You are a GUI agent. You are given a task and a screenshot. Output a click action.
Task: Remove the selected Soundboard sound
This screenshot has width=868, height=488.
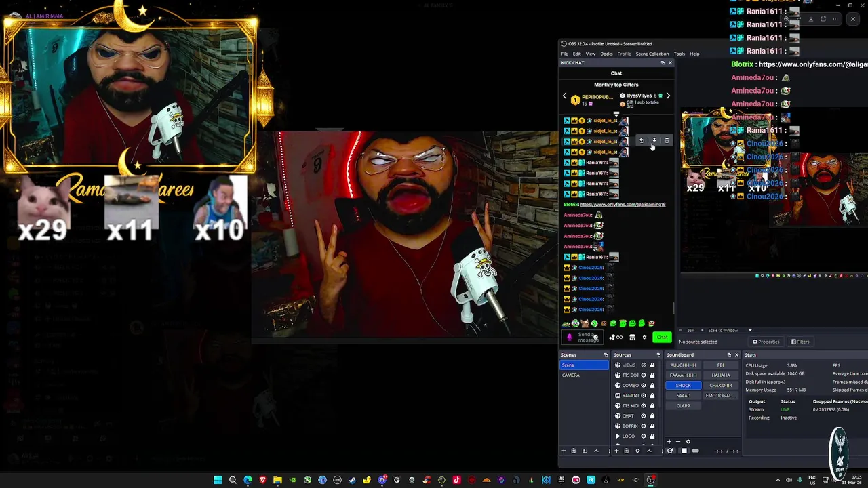[678, 442]
